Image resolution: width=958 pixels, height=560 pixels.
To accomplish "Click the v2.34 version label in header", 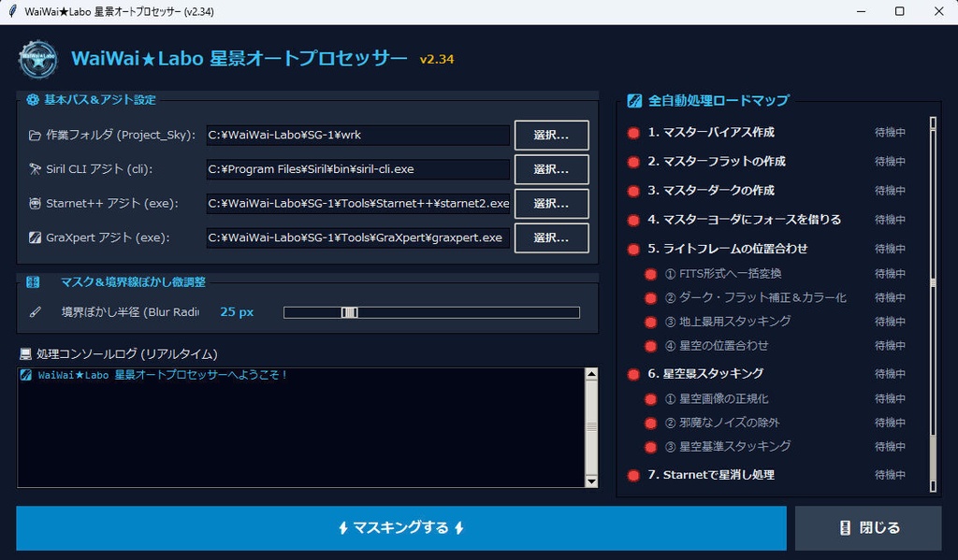I will point(437,59).
